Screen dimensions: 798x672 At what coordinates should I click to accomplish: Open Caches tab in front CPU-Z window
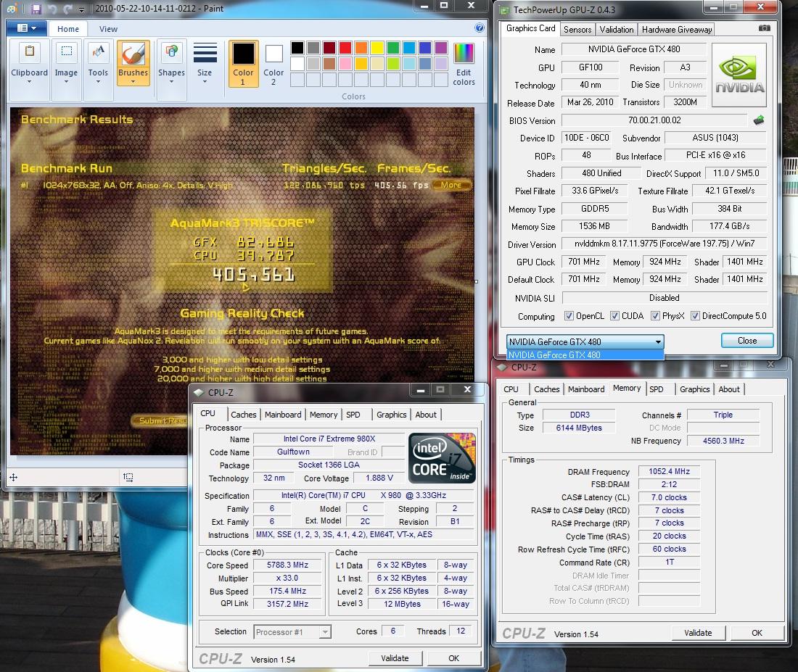tap(243, 415)
